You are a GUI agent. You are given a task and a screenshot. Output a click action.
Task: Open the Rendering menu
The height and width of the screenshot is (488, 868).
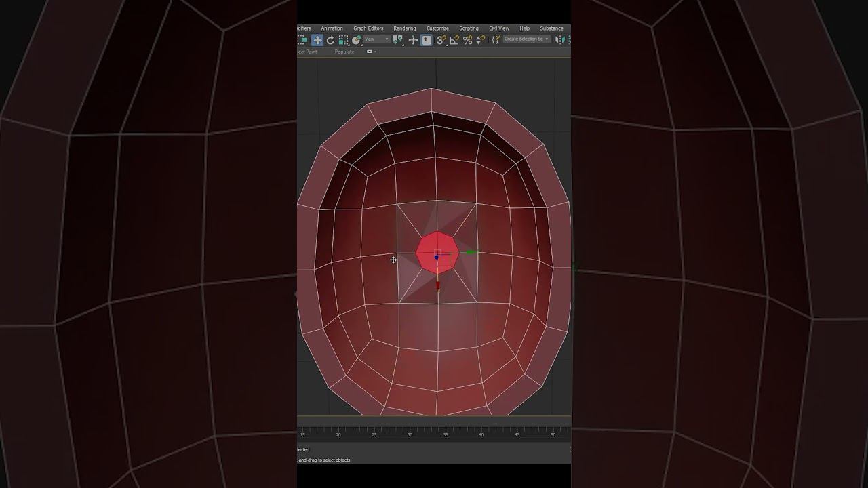pyautogui.click(x=405, y=28)
